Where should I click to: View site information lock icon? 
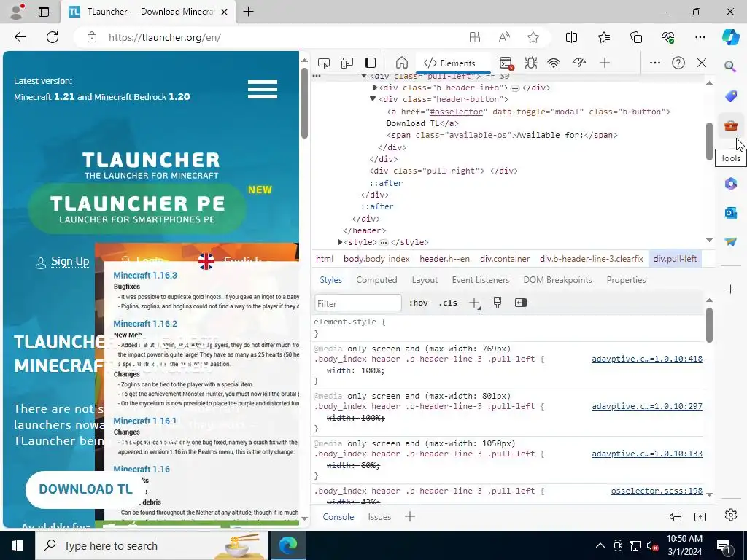[x=92, y=37]
